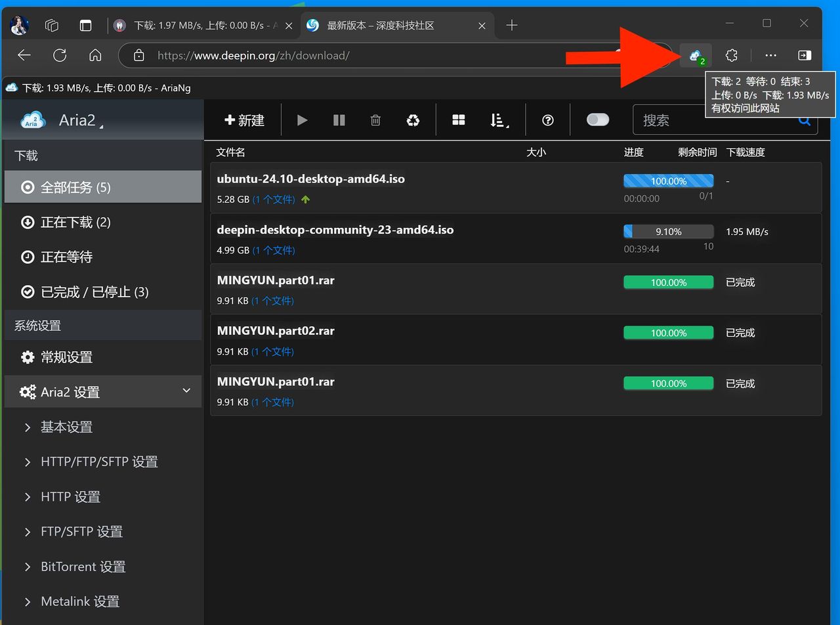Click the MINGYUN.part02.rar 100.00% progress bar
The height and width of the screenshot is (625, 840).
[x=668, y=333]
